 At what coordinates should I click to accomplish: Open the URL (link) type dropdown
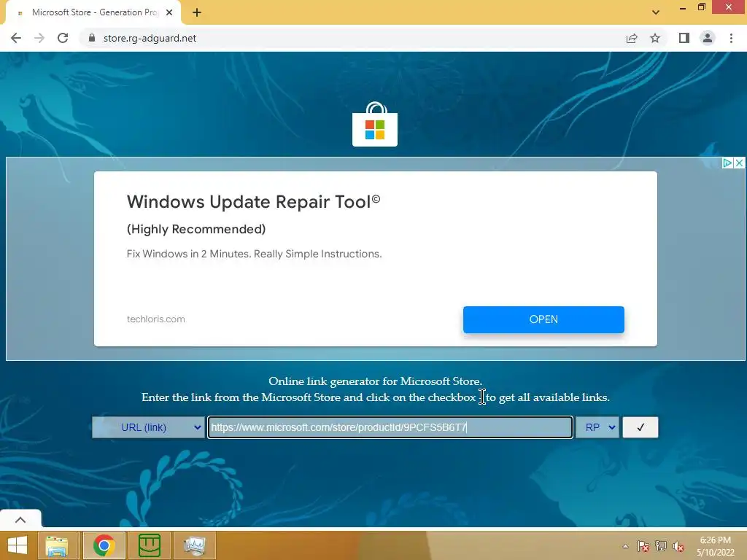(x=148, y=427)
